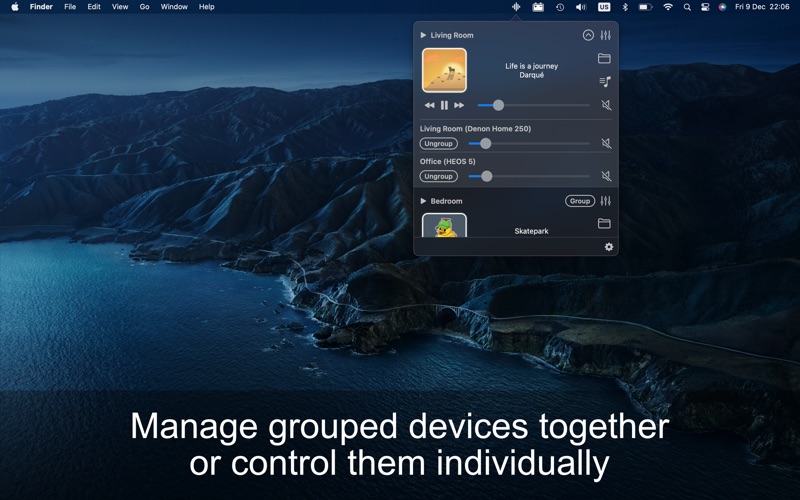
Task: Click the 'Life is a journey' track title
Action: tap(531, 66)
